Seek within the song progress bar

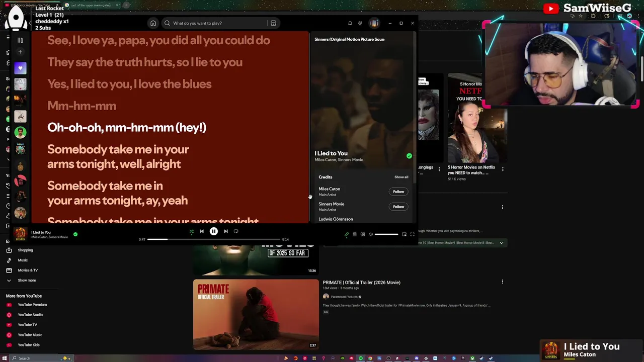[213, 239]
